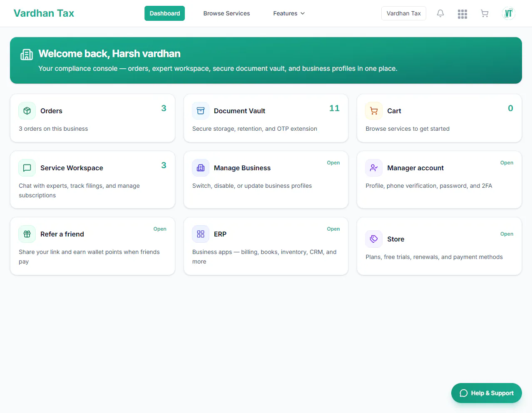The width and height of the screenshot is (532, 413).
Task: Click the Orders box icon
Action: (27, 111)
